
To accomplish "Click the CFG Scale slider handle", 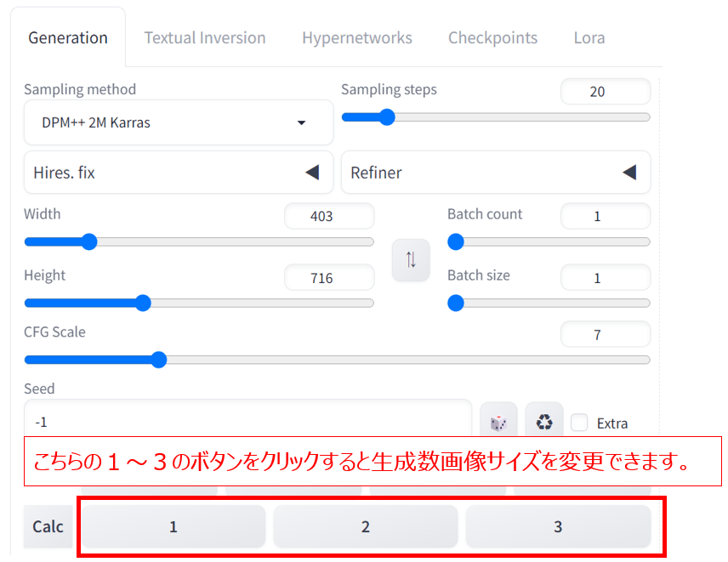I will coord(159,360).
